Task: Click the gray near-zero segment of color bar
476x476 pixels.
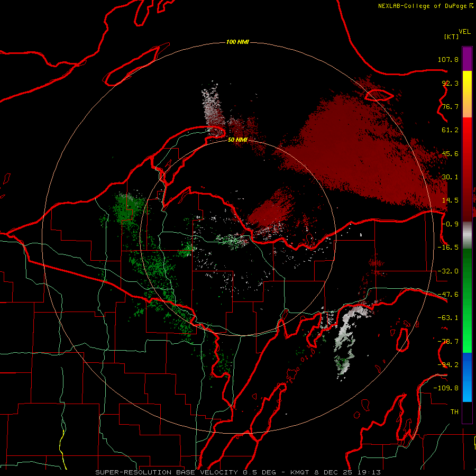Action: 467,235
